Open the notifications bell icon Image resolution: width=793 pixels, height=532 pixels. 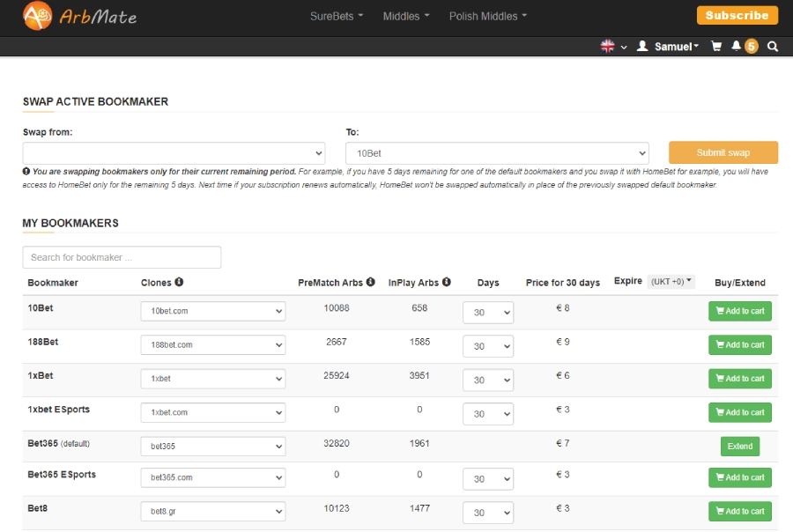[737, 47]
